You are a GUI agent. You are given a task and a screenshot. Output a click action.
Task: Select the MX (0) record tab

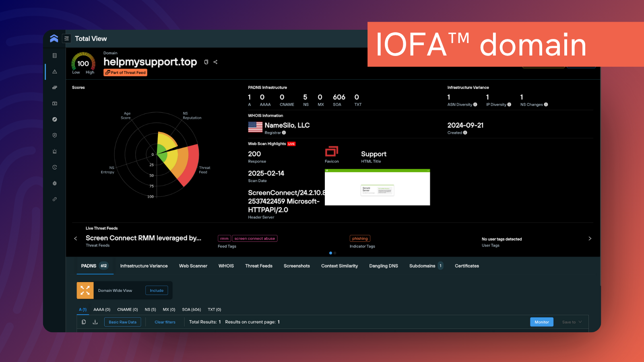point(169,310)
